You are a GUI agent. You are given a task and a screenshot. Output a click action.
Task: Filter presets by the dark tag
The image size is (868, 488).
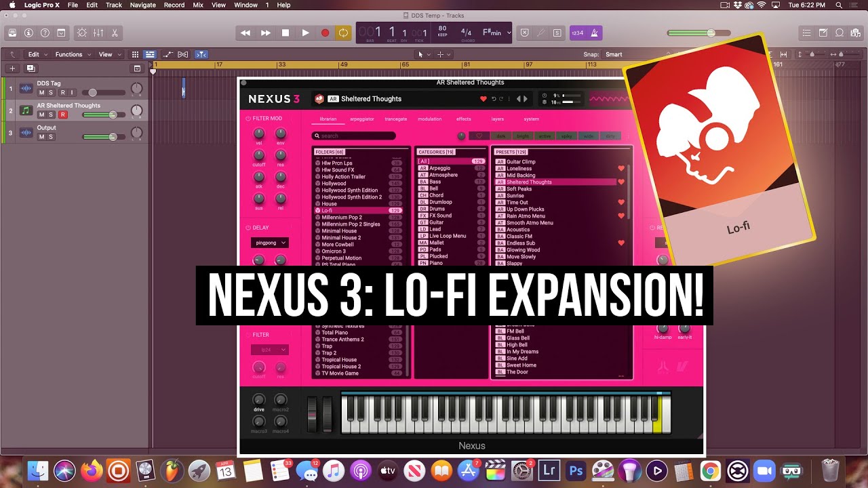(500, 136)
